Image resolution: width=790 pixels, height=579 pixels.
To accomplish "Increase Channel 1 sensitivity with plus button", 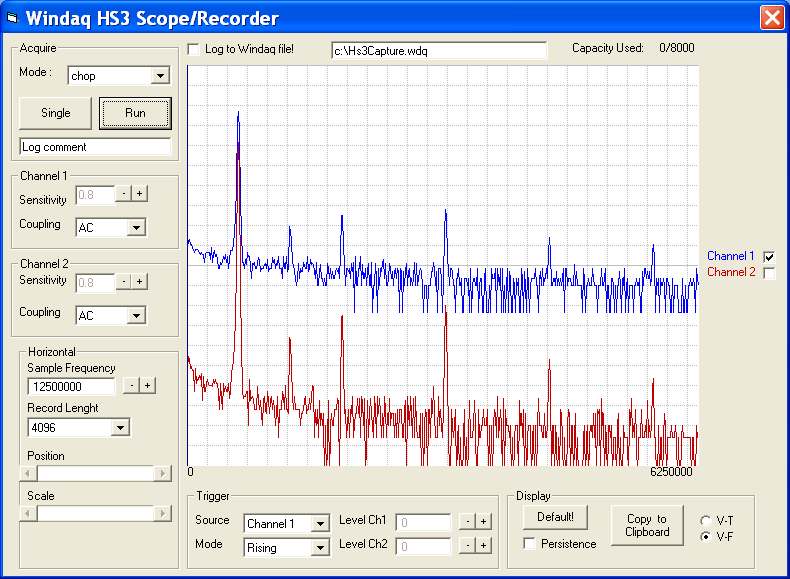I will 140,194.
